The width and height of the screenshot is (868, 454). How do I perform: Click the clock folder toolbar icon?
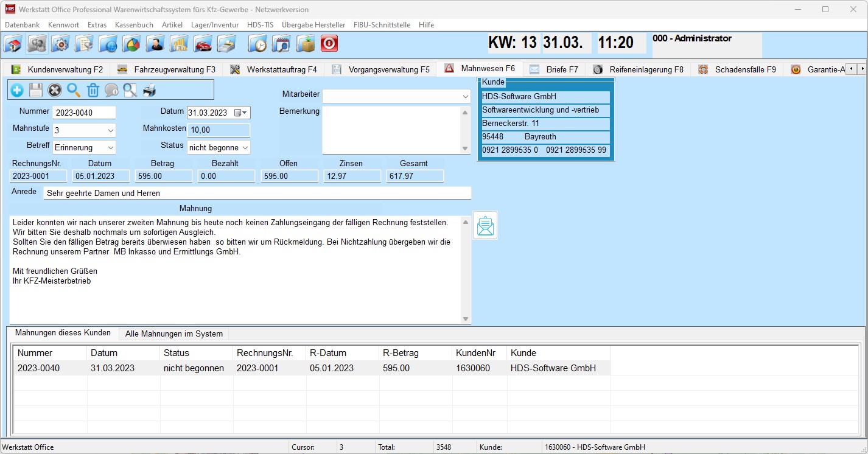(258, 44)
